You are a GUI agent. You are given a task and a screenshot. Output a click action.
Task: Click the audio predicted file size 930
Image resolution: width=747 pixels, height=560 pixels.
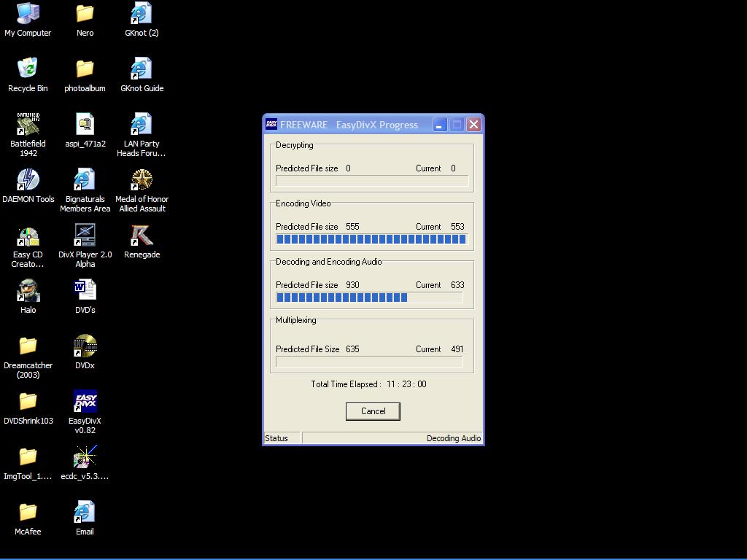(352, 285)
